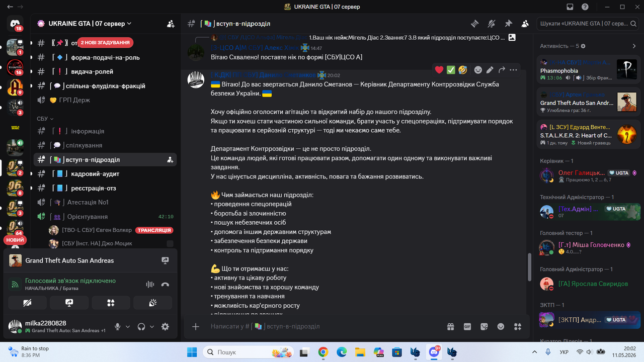Collapse the СБУ category
This screenshot has width=644, height=362.
45,119
